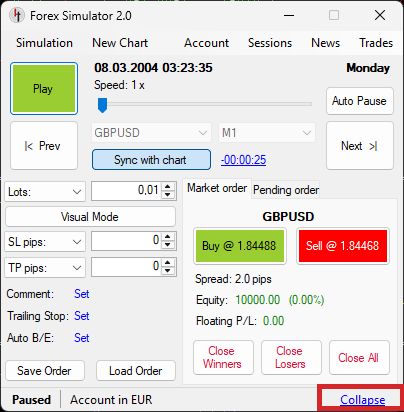
Task: Click the Floating P/L value 0.00
Action: click(x=273, y=321)
